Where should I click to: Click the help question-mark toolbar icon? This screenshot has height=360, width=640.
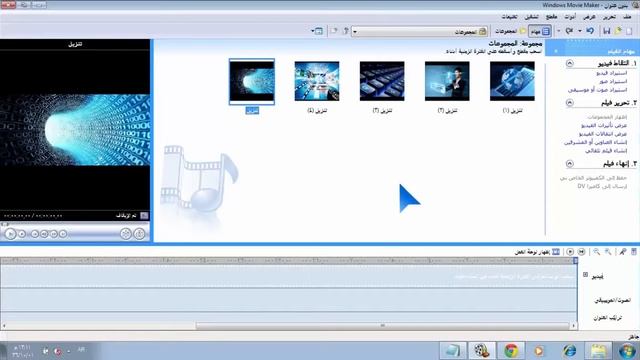(x=346, y=31)
